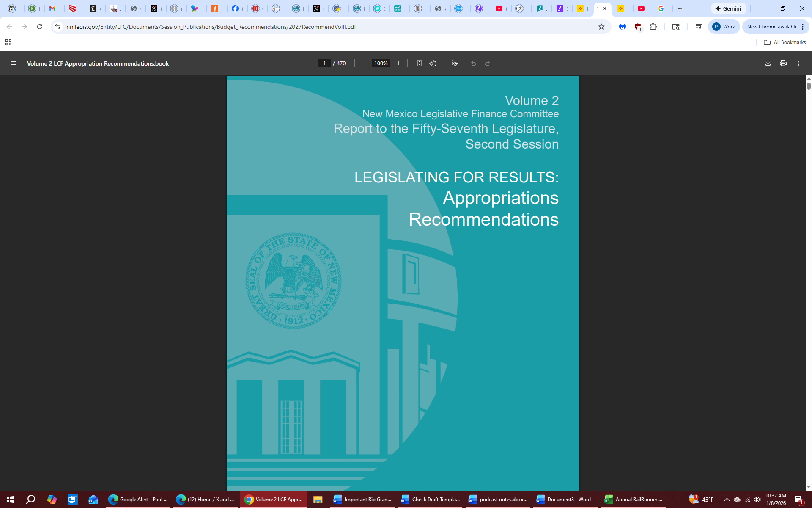
Task: Click New Chrome available update button
Action: tap(772, 27)
